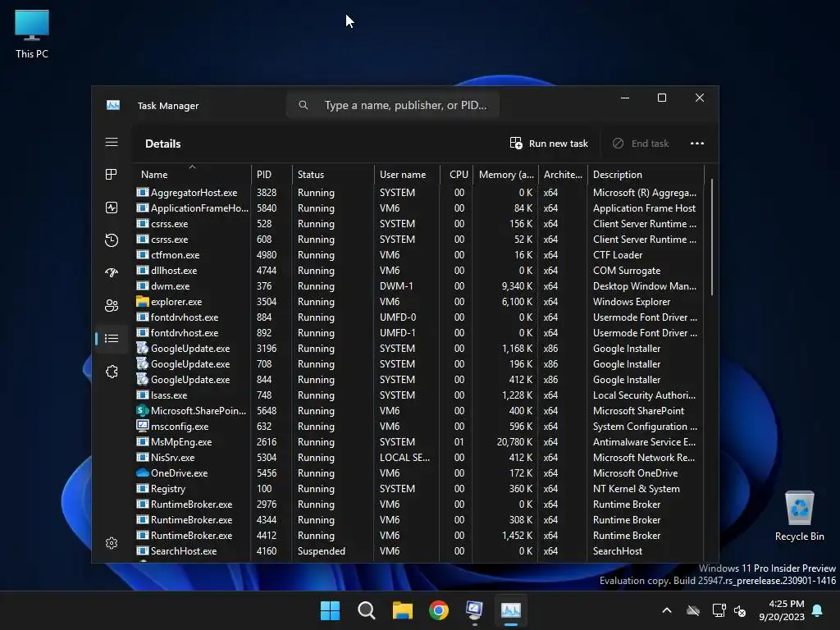Open App history page in sidebar
This screenshot has width=840, height=630.
[112, 240]
